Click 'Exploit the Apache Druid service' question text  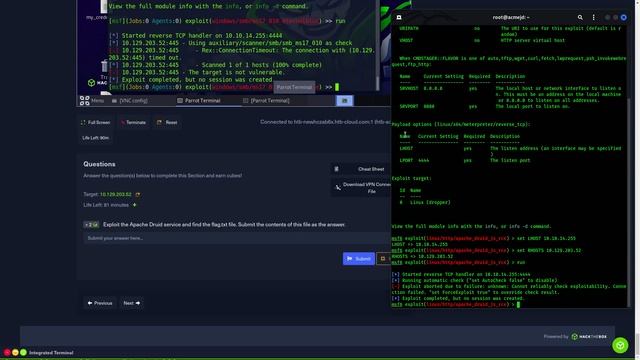point(224,224)
